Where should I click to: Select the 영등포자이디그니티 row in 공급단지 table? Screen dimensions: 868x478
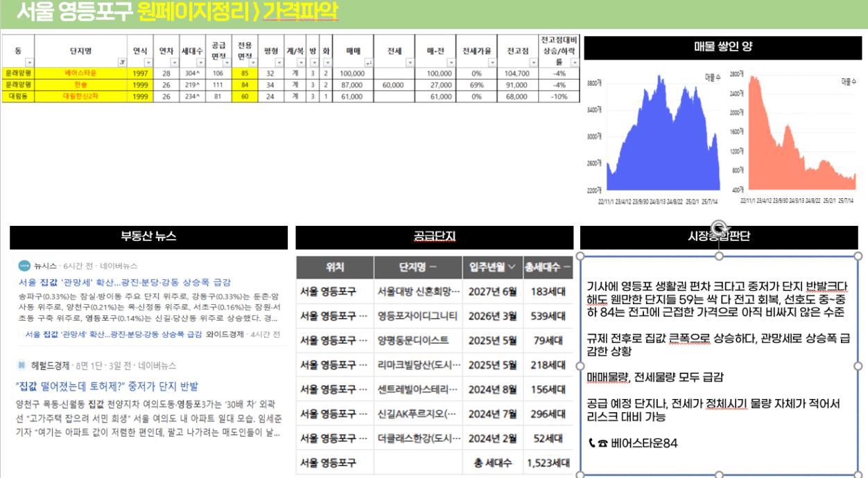pos(417,316)
